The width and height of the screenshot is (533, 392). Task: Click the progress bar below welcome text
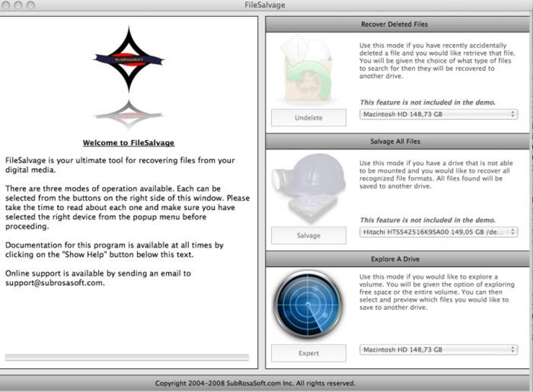point(127,357)
